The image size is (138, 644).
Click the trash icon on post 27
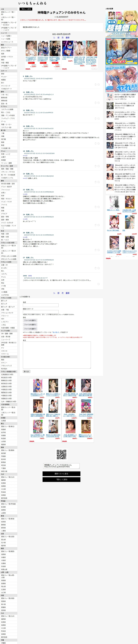coord(95,268)
